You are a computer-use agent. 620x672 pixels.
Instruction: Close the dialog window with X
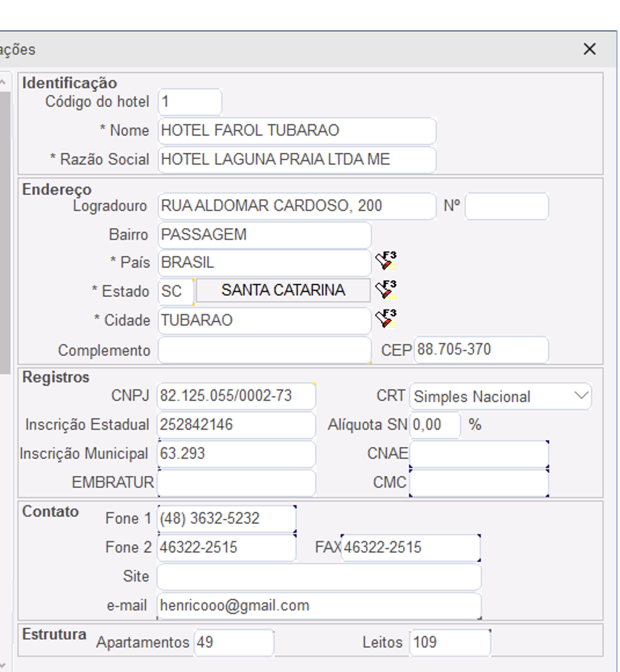click(x=589, y=49)
